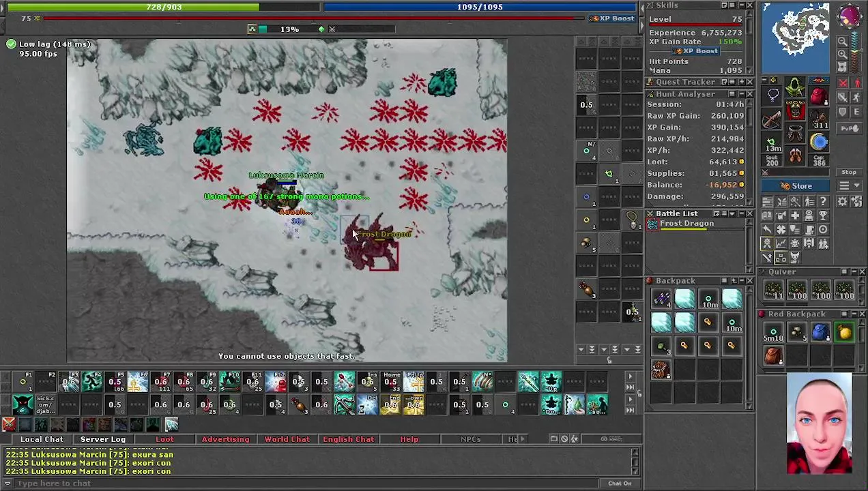Viewport: 868px width, 491px height.
Task: Open the help question mark widget button
Action: 824,200
